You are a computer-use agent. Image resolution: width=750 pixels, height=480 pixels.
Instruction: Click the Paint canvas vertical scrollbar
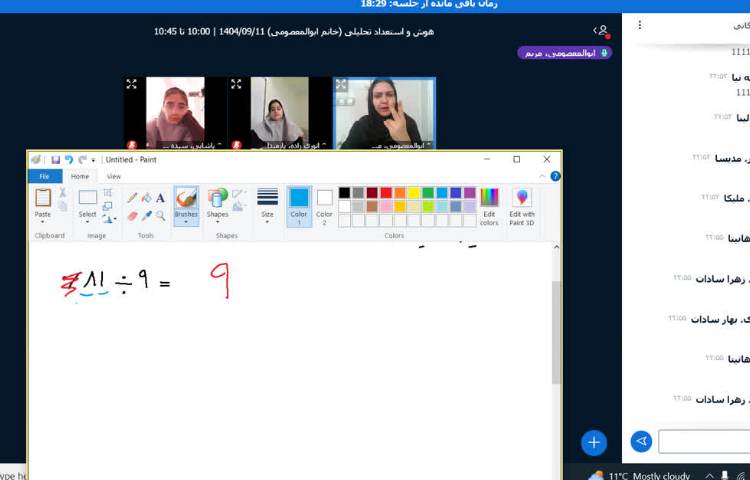pyautogui.click(x=556, y=332)
